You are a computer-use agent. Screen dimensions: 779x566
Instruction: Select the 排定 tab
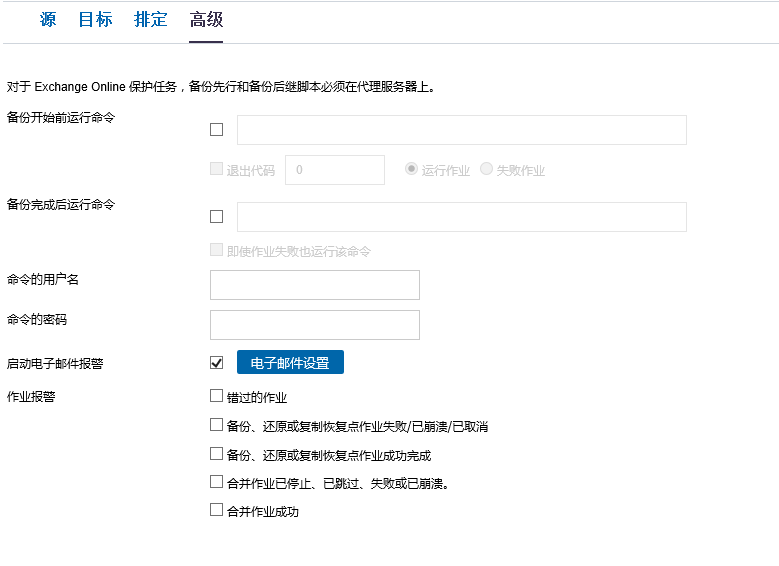[x=151, y=20]
